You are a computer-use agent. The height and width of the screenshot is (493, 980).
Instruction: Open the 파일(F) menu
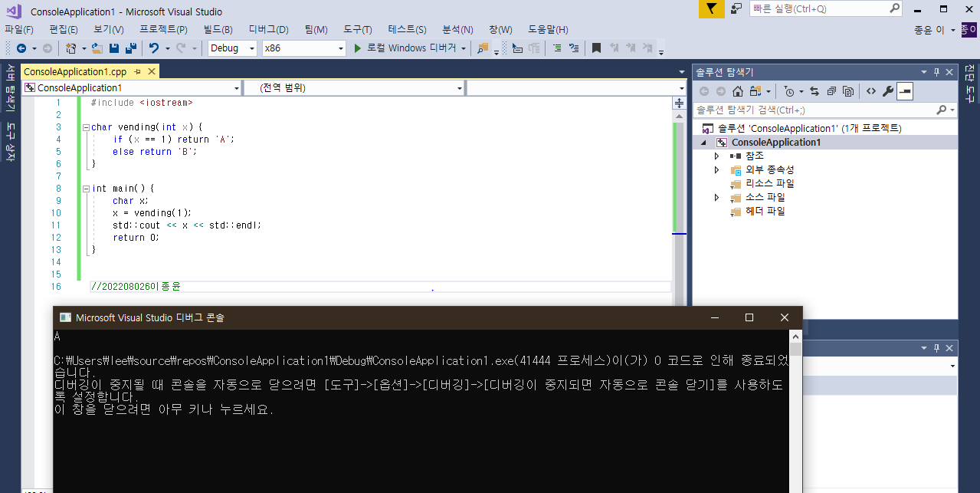pyautogui.click(x=19, y=29)
